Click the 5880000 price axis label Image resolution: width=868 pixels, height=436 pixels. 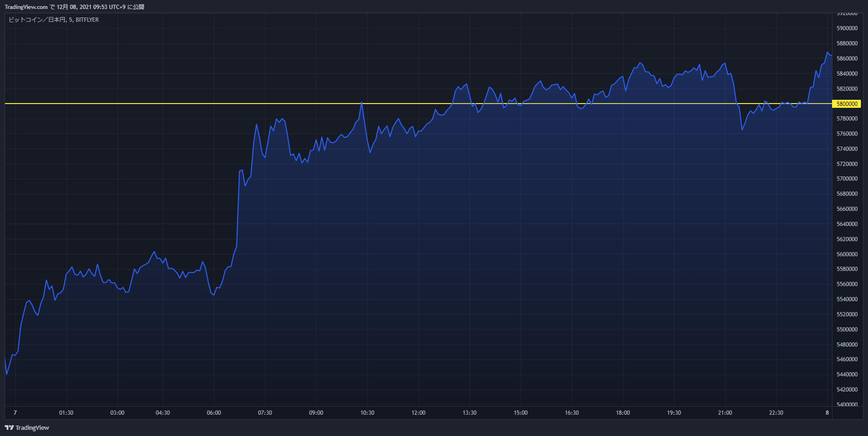(x=847, y=44)
